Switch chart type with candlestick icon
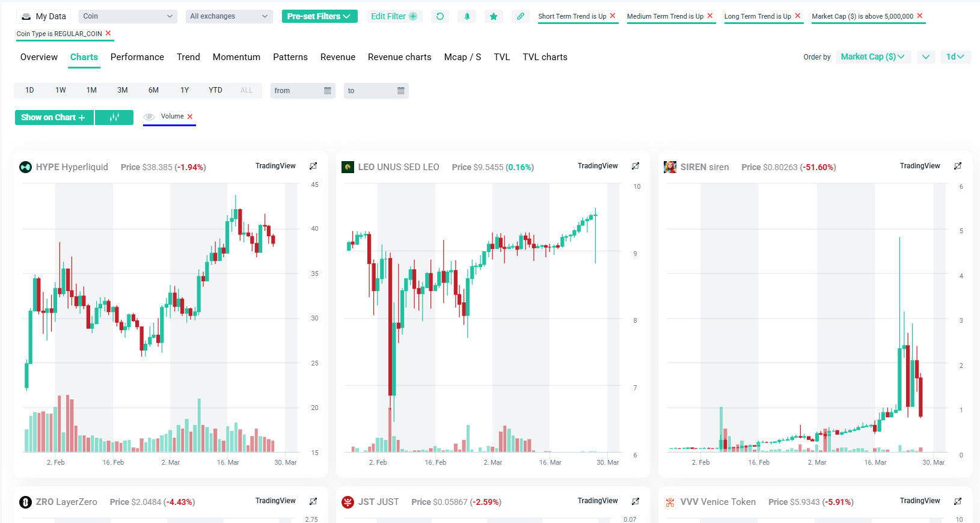Viewport: 980px width, 523px height. tap(114, 117)
